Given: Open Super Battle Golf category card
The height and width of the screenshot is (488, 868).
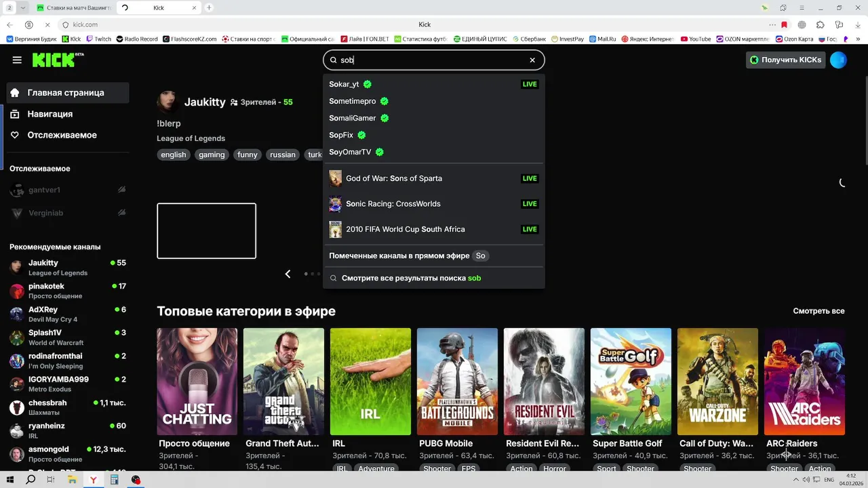Looking at the screenshot, I should tap(631, 382).
